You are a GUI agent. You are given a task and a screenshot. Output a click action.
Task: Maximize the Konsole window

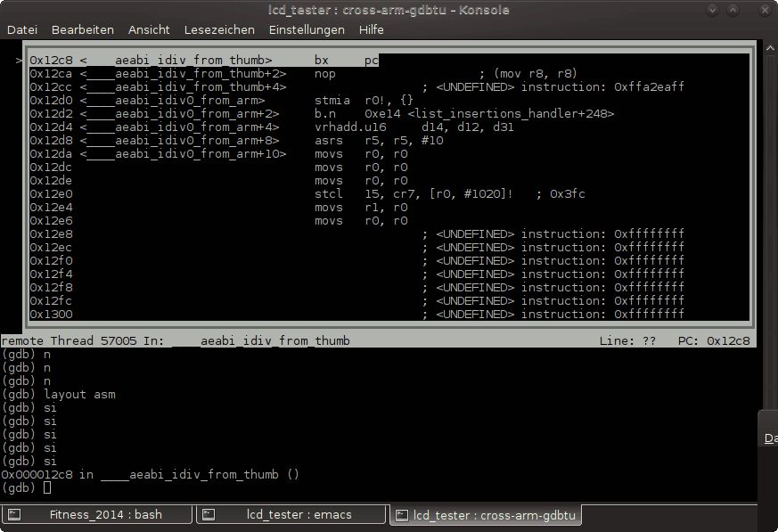733,10
